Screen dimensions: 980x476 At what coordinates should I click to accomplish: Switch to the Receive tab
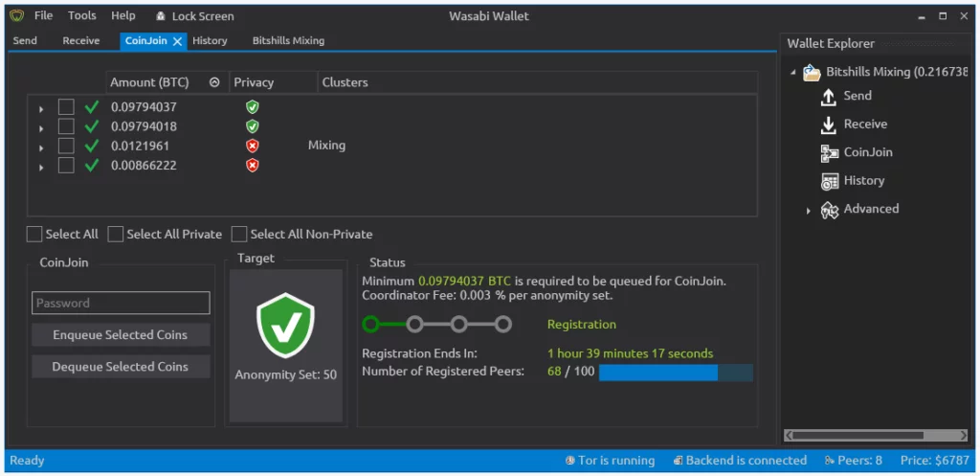(x=81, y=40)
